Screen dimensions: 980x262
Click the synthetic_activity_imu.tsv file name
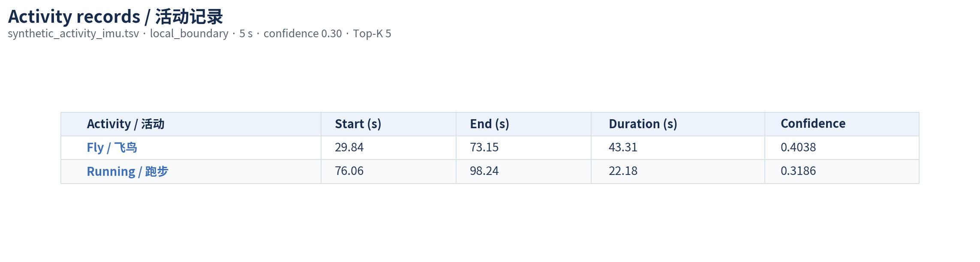[73, 34]
